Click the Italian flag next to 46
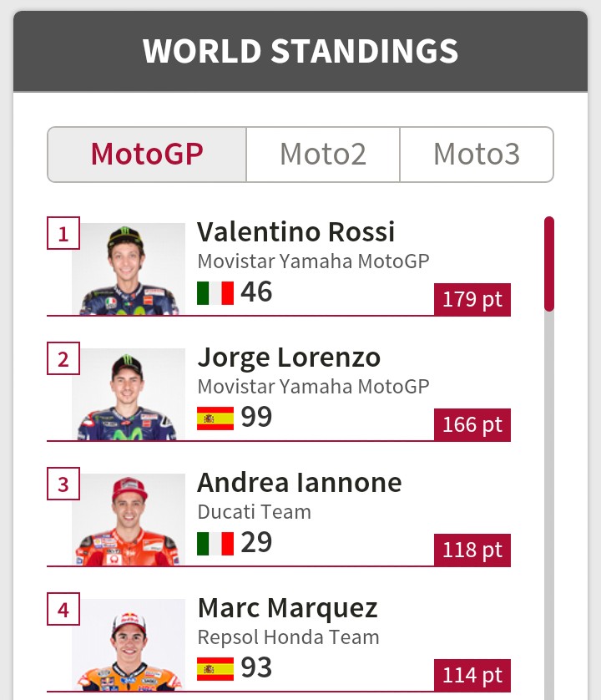 point(215,293)
